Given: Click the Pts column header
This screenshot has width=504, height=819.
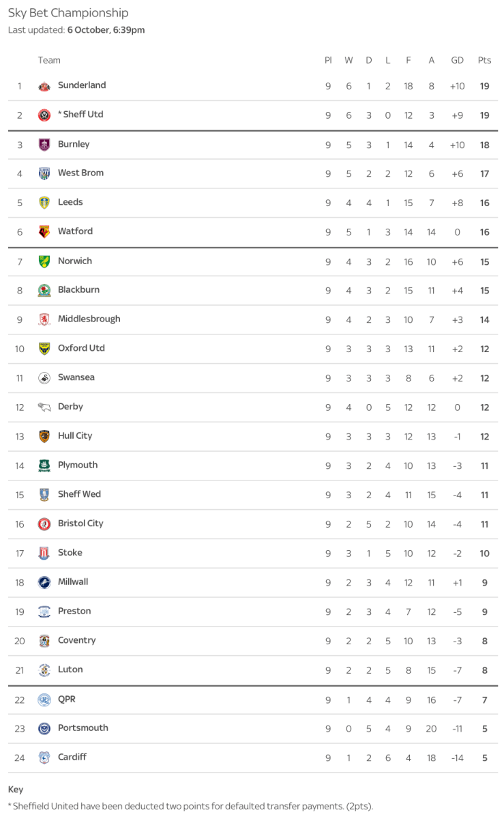Looking at the screenshot, I should pyautogui.click(x=484, y=60).
